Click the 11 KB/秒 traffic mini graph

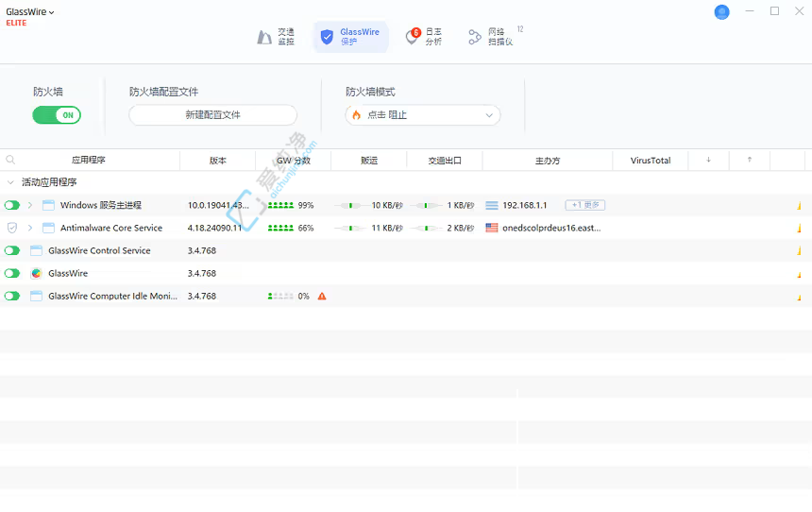350,228
